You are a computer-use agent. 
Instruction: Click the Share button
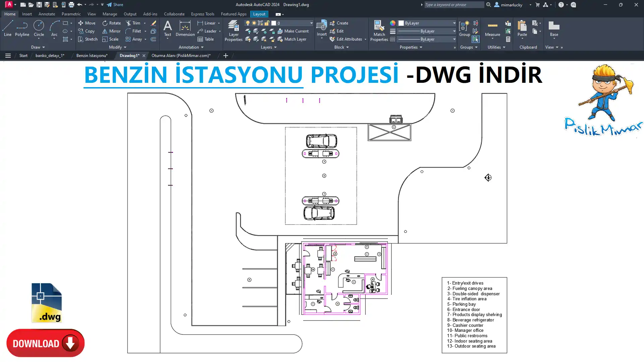pyautogui.click(x=115, y=5)
